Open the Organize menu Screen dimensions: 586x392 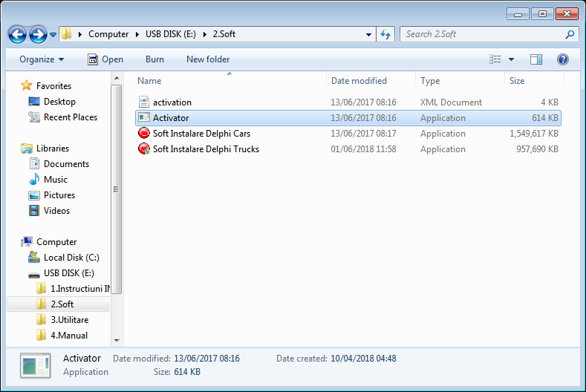(x=42, y=59)
